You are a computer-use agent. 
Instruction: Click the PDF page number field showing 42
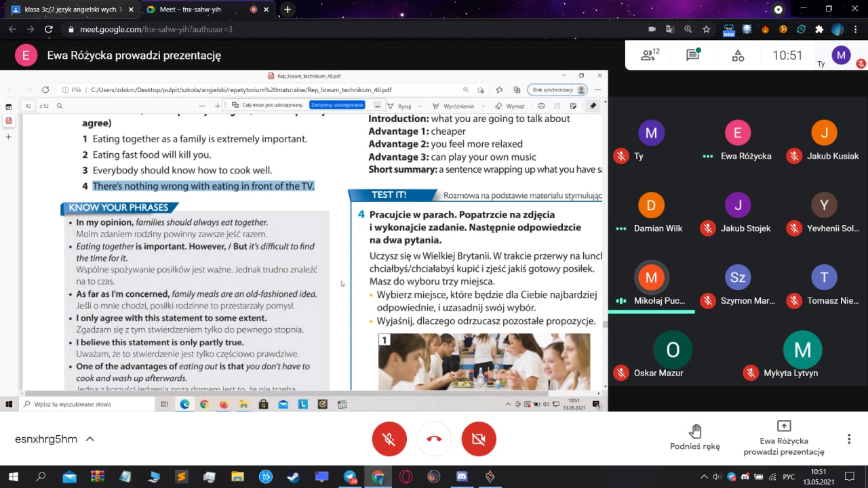[x=28, y=106]
